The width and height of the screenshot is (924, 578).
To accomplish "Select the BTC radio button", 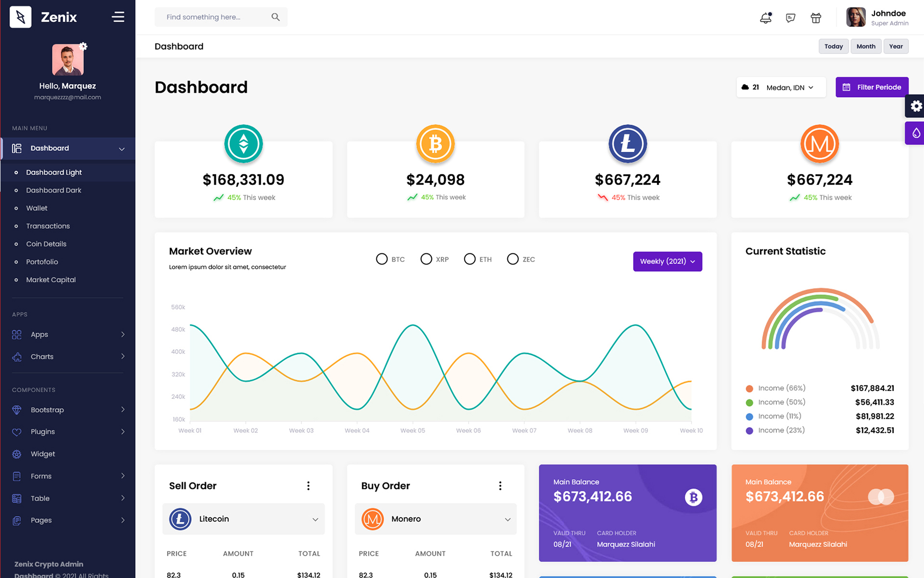I will click(x=382, y=259).
